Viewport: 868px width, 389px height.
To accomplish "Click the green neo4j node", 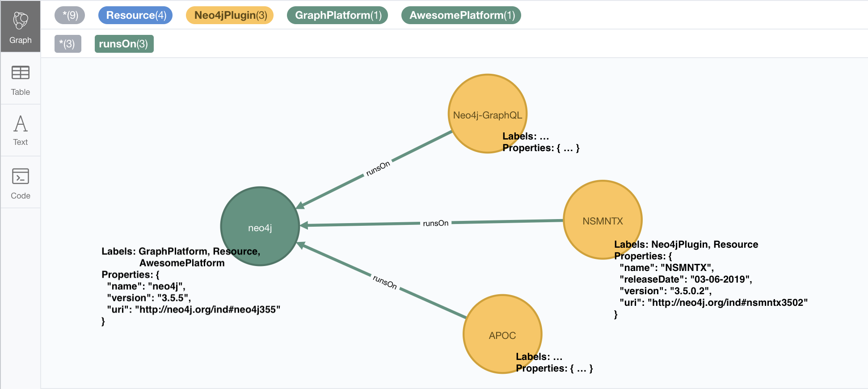I will tap(260, 226).
